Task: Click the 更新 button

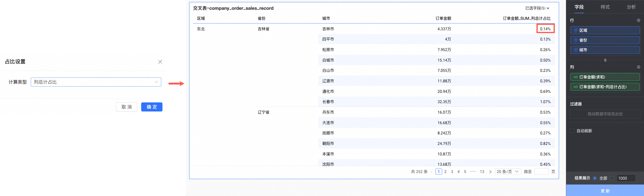Action: point(605,191)
